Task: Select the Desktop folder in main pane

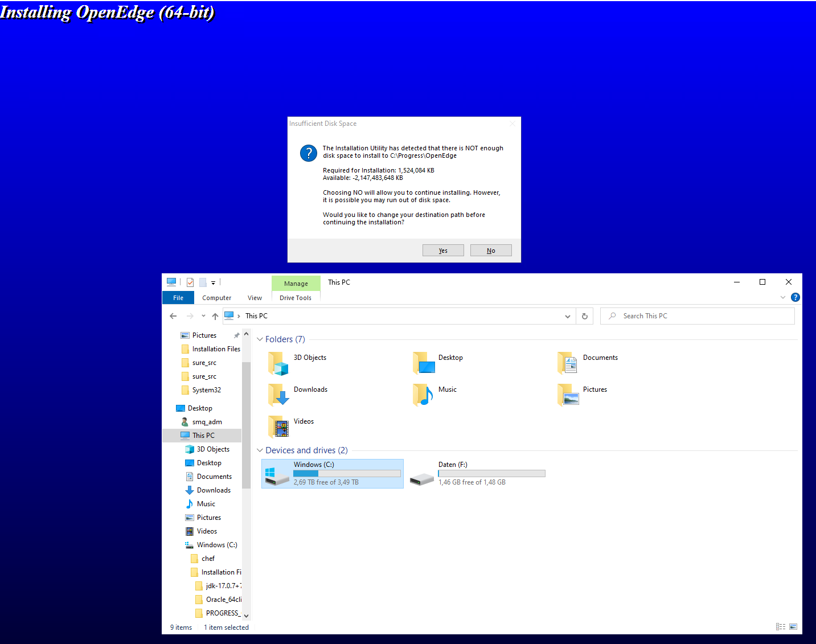Action: click(438, 363)
